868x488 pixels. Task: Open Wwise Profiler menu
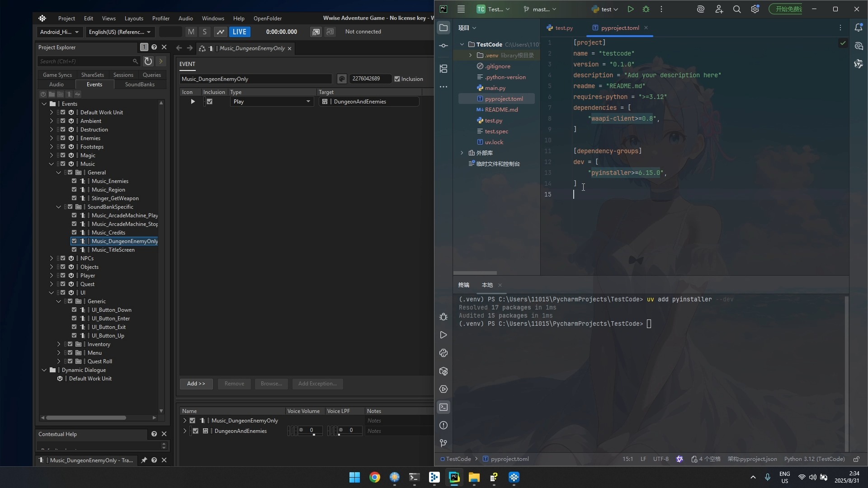pyautogui.click(x=161, y=18)
